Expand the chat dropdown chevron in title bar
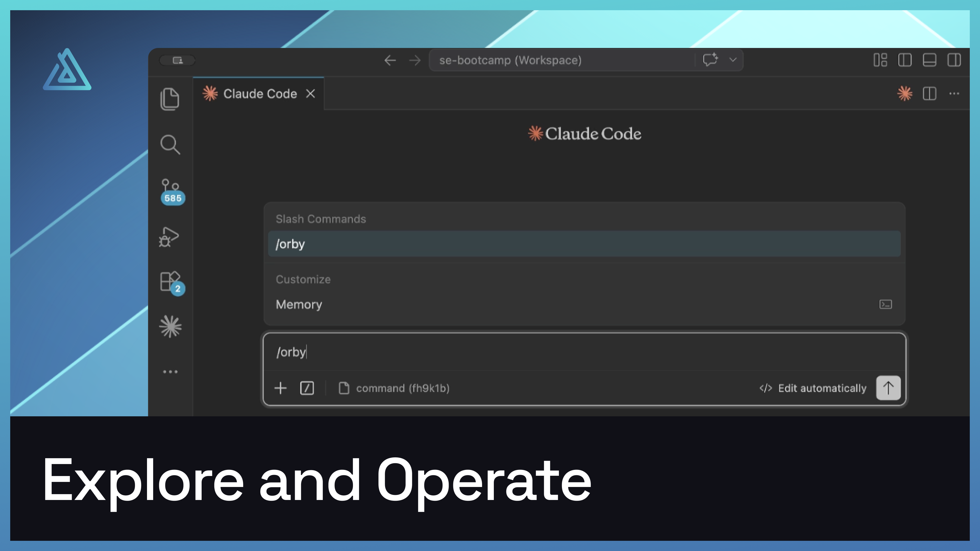Viewport: 980px width, 551px height. point(733,60)
